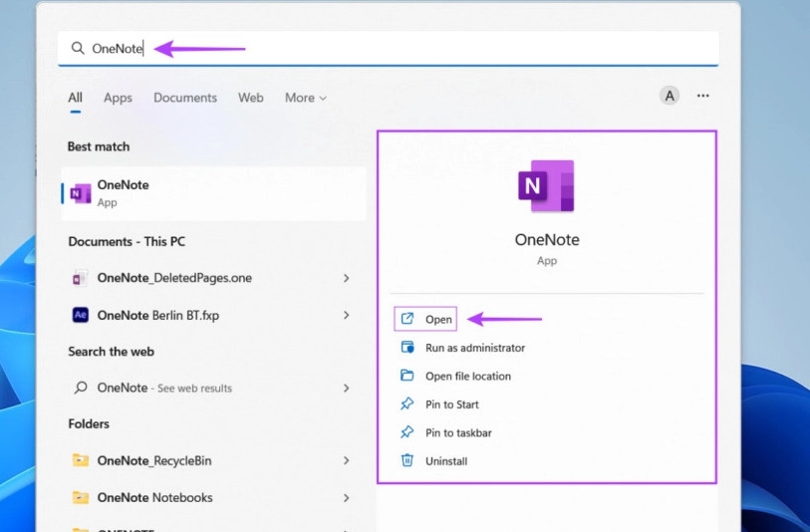Click the search magnifier icon

(x=78, y=48)
